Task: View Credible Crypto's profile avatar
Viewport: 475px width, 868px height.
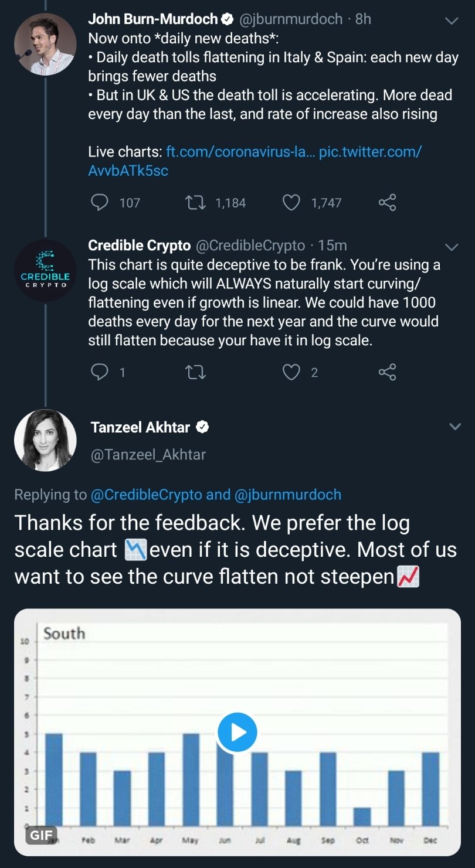Action: click(x=45, y=270)
